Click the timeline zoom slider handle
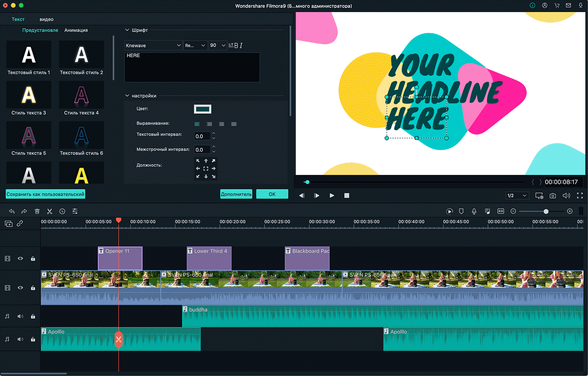588x376 pixels. point(546,211)
